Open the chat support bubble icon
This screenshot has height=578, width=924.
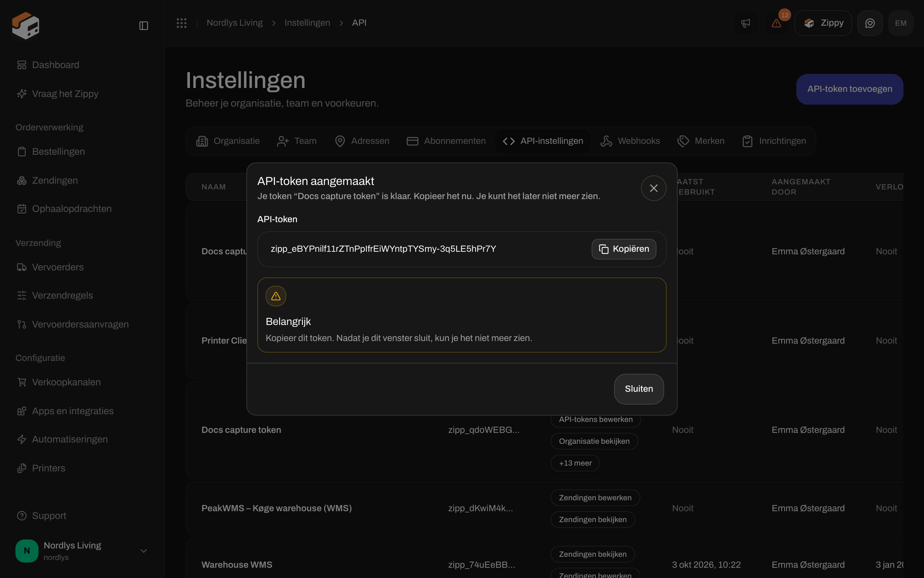coord(870,23)
